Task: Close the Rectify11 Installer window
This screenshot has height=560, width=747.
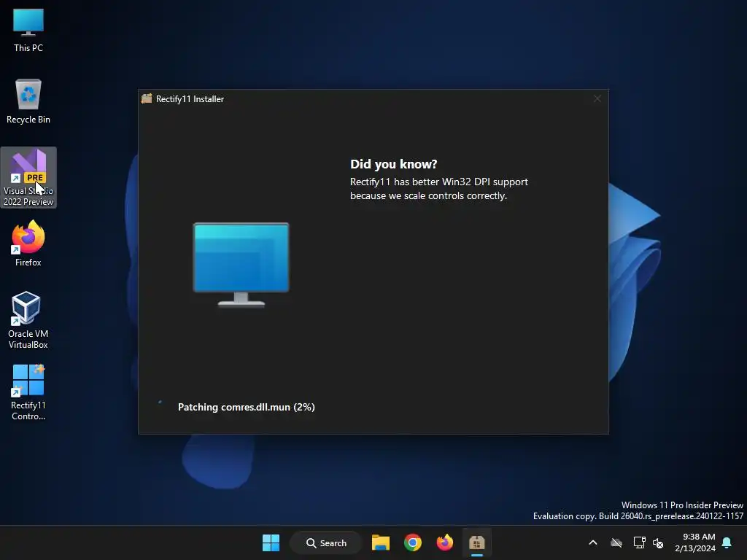Action: click(x=597, y=98)
